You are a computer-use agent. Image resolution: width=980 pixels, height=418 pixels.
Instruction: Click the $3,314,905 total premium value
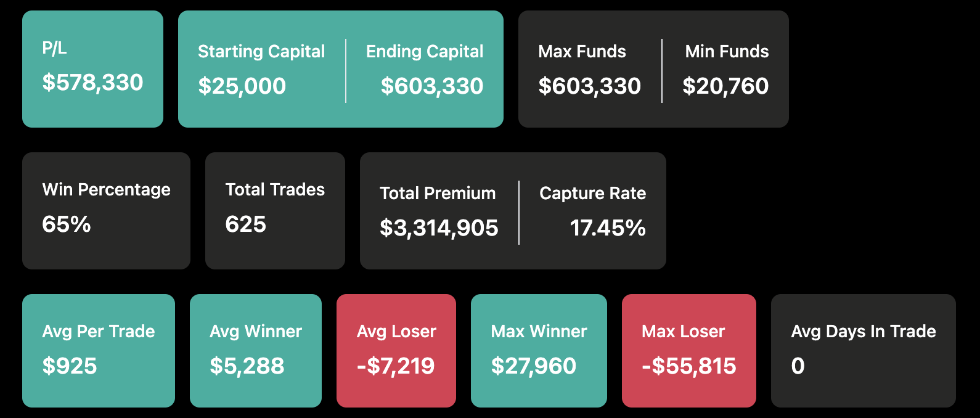click(x=439, y=227)
